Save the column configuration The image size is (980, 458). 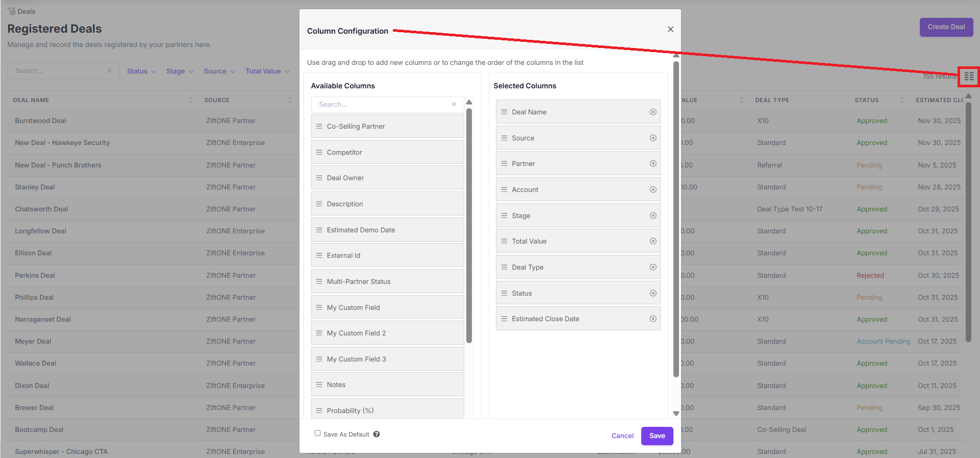tap(657, 436)
